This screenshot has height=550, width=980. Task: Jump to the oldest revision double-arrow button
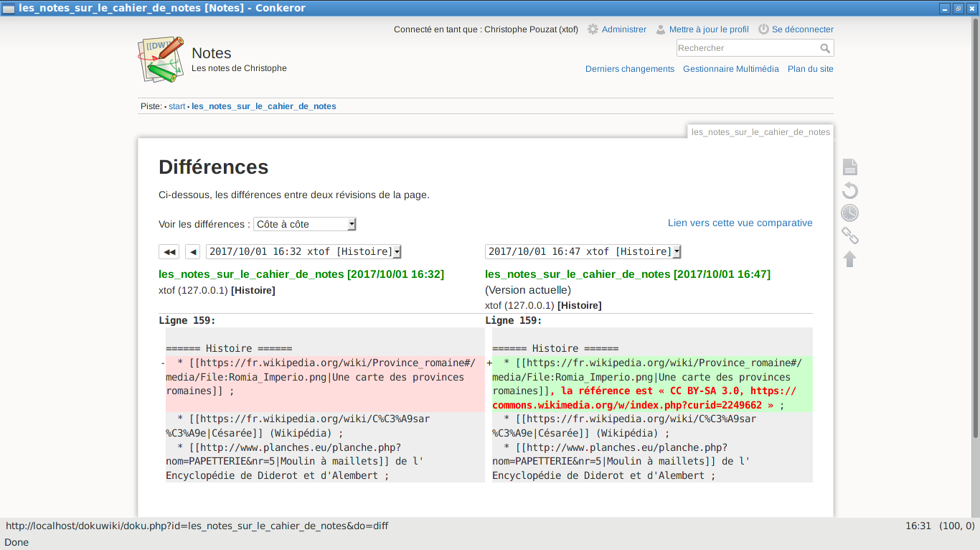coord(169,252)
